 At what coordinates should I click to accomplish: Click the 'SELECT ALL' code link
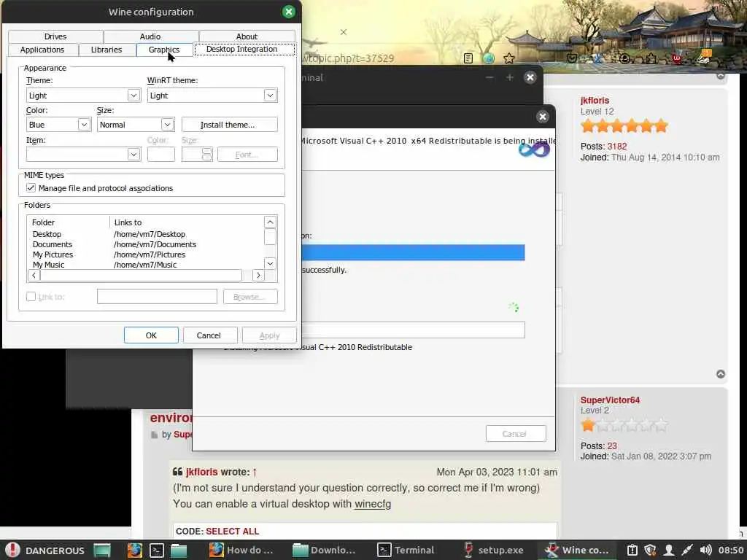(x=232, y=531)
